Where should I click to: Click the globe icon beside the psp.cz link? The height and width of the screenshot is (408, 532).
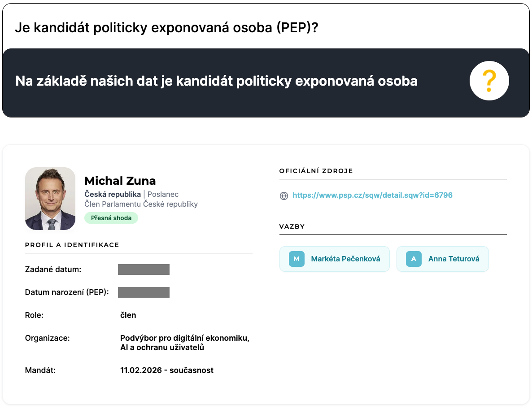point(284,195)
